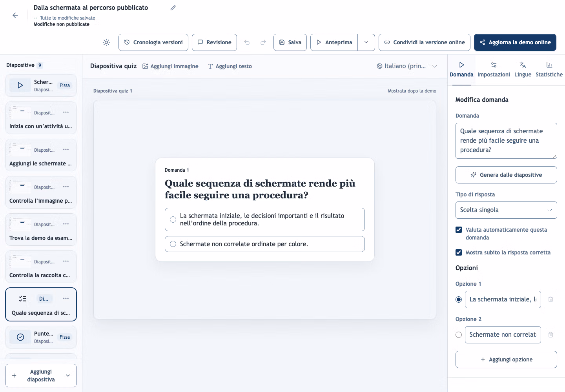Viewport: 565px width, 392px height.
Task: Expand the Anteprima options arrow
Action: (x=366, y=42)
